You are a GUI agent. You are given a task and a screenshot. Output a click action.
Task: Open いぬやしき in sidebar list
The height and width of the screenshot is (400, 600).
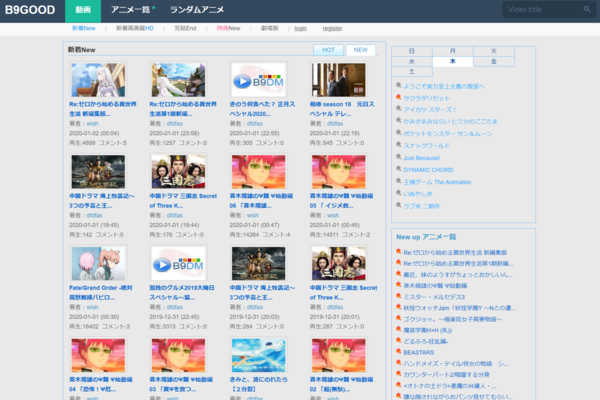tap(418, 194)
